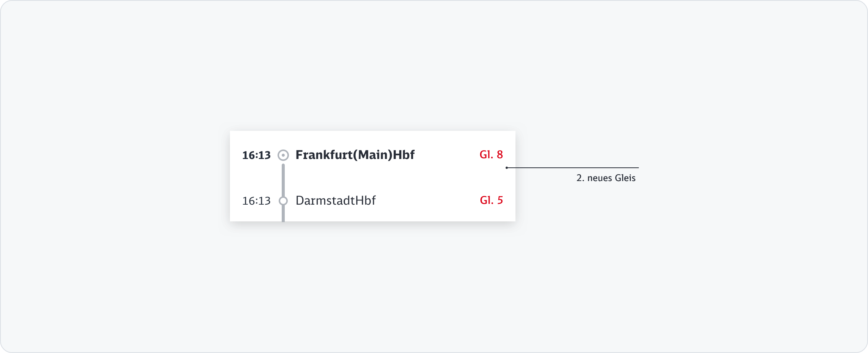Click the small dot ending the callout line
868x353 pixels.
click(507, 168)
